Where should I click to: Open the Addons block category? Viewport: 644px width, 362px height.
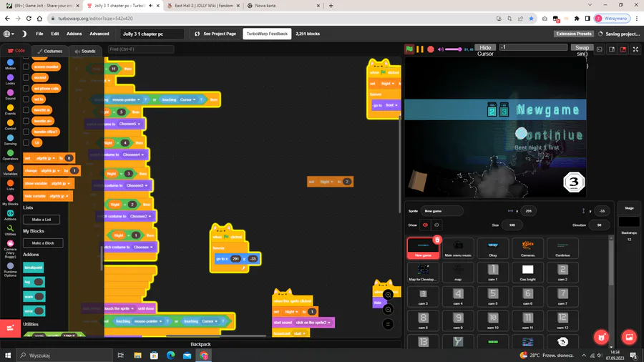(x=10, y=215)
